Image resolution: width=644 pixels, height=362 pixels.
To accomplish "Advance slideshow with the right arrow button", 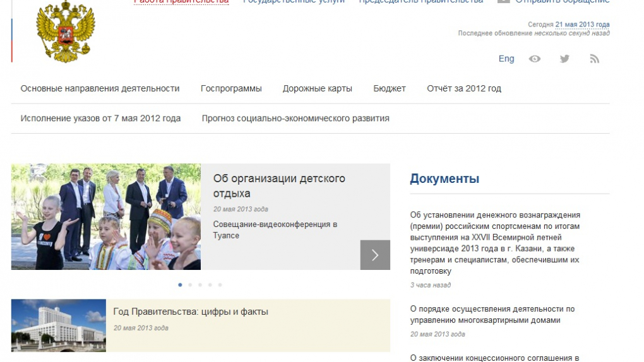I will tap(375, 255).
